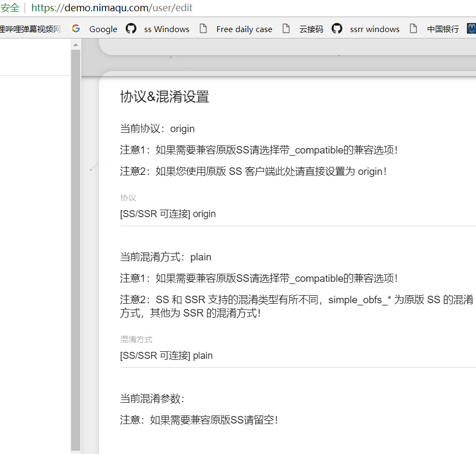
Task: Click the 安全 security indicator
Action: click(10, 8)
